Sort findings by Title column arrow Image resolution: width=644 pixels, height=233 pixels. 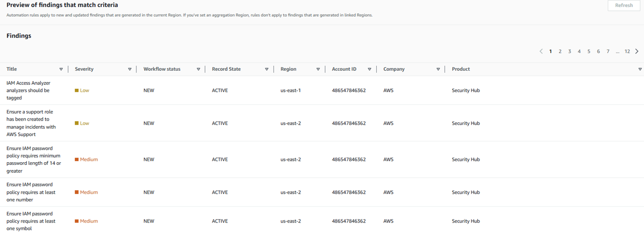pyautogui.click(x=61, y=69)
